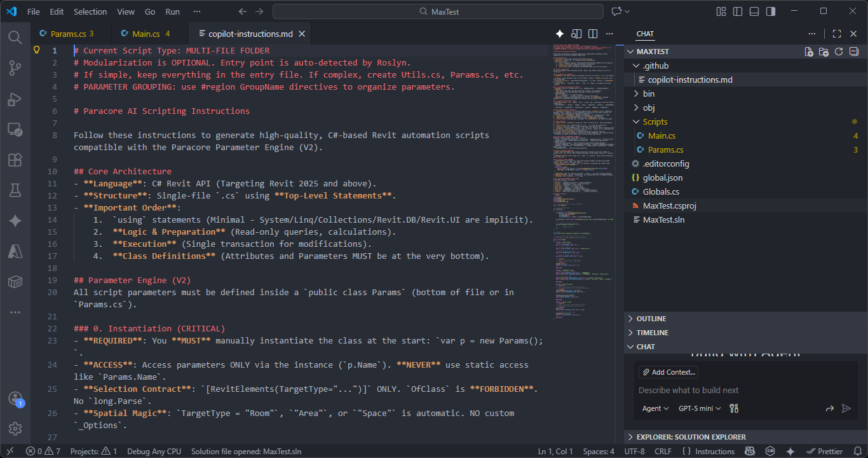Viewport: 868px width, 458px height.
Task: Open the Run and Debug view
Action: [x=15, y=99]
